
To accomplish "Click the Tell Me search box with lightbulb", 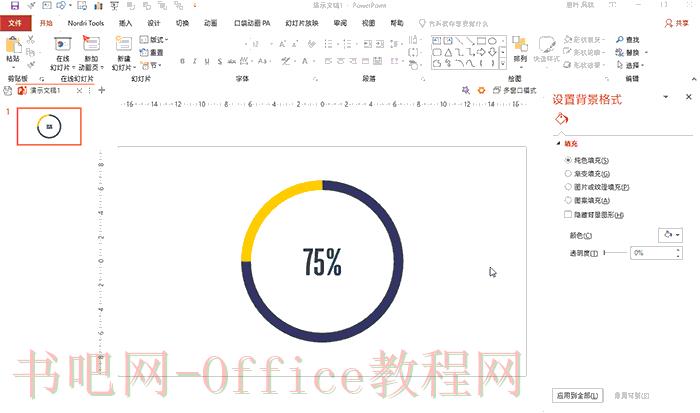I will point(453,23).
